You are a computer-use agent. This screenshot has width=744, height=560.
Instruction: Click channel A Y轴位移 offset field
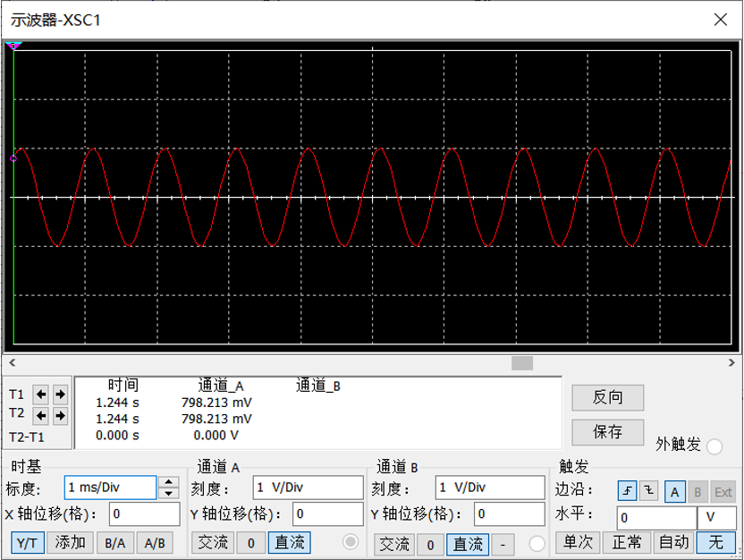[328, 514]
